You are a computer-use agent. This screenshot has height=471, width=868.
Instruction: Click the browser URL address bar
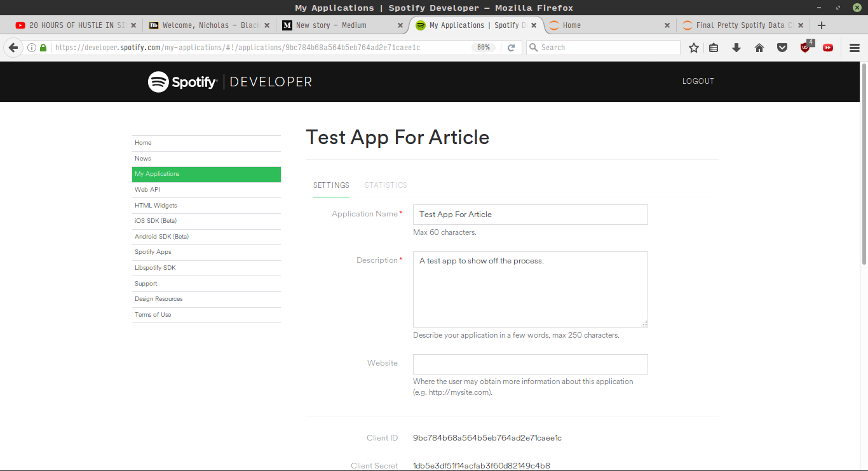click(261, 48)
